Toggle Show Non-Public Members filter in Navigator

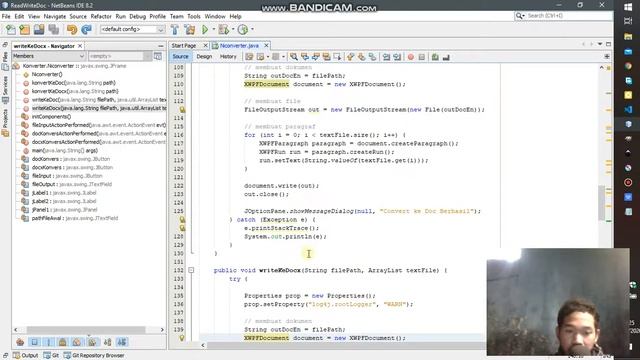click(x=62, y=342)
